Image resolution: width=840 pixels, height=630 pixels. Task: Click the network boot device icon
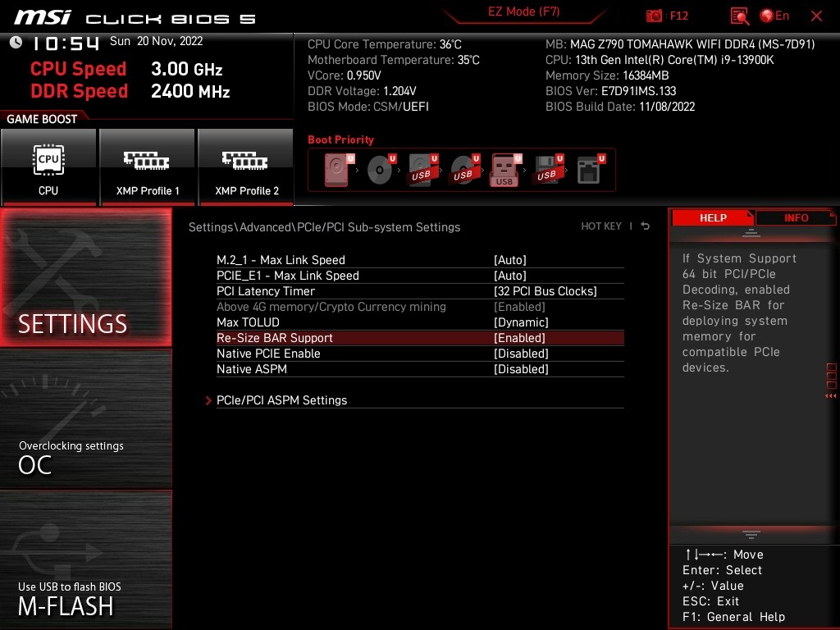(587, 171)
